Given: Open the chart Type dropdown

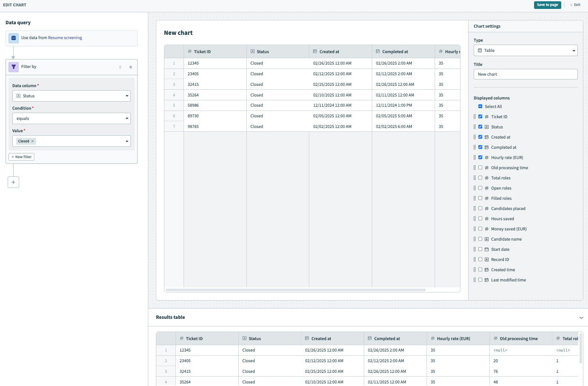Looking at the screenshot, I should click(x=526, y=51).
